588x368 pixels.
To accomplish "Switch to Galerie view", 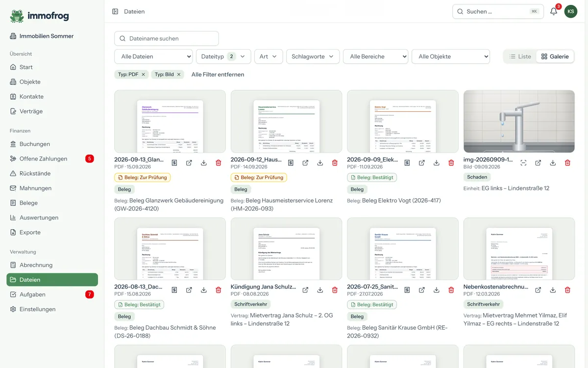I will click(x=555, y=56).
